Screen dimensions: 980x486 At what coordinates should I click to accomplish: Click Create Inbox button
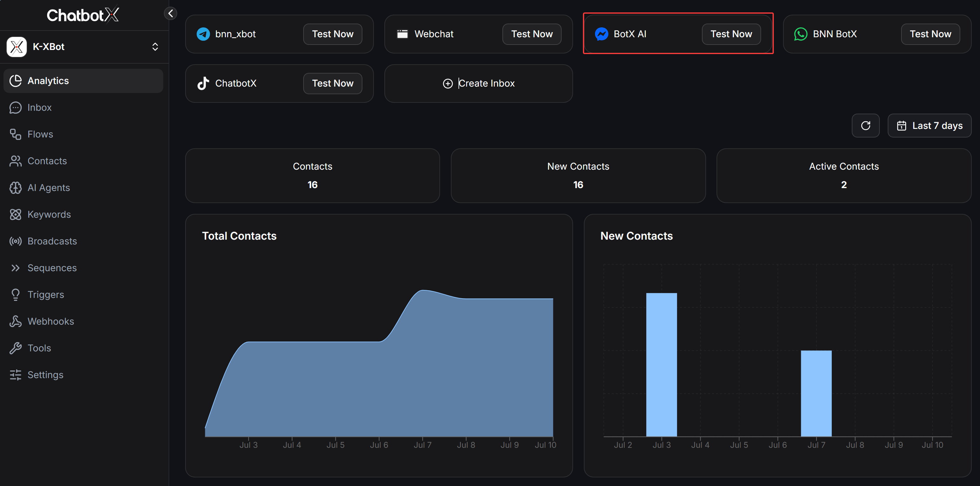pyautogui.click(x=479, y=83)
